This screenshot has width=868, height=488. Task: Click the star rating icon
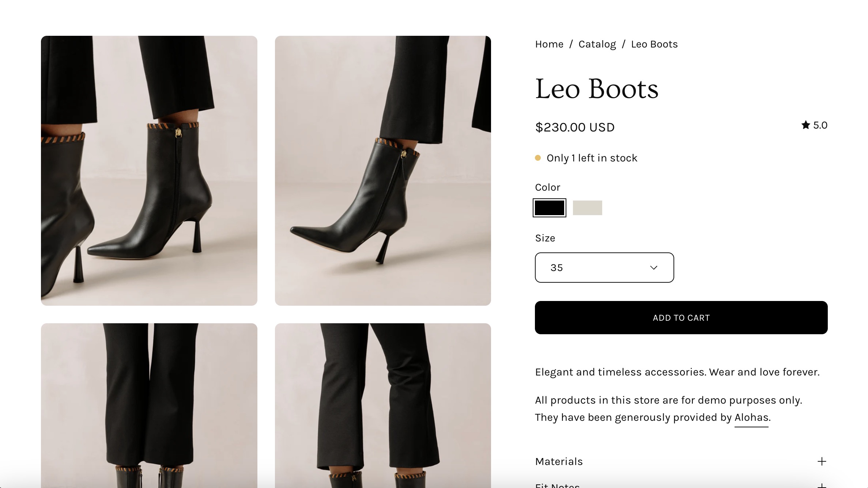click(x=805, y=125)
